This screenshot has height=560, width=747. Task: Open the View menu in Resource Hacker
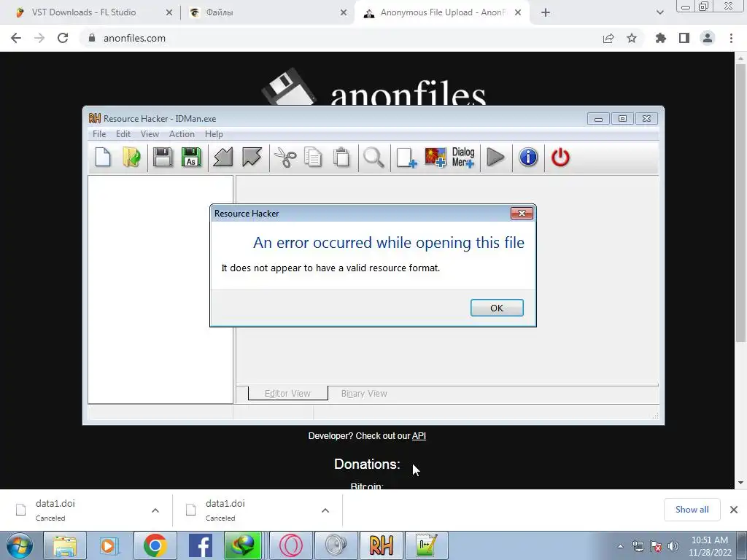(x=150, y=134)
